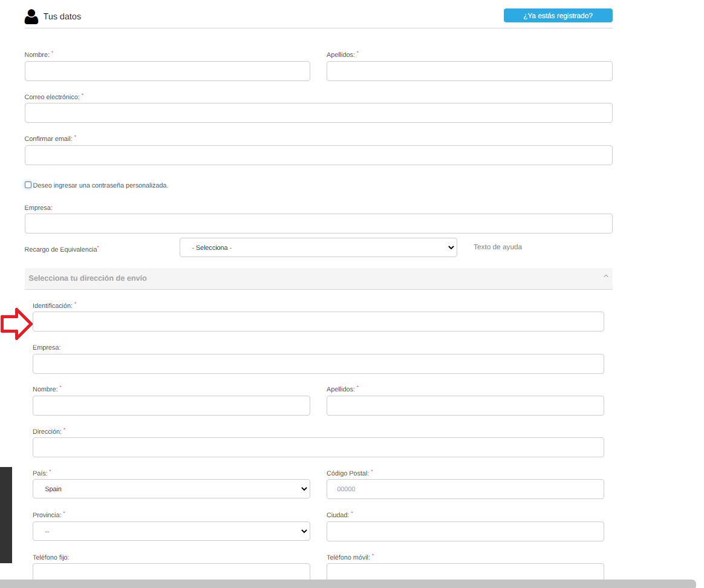Click the Recargo de Equivalencia label

tap(61, 249)
